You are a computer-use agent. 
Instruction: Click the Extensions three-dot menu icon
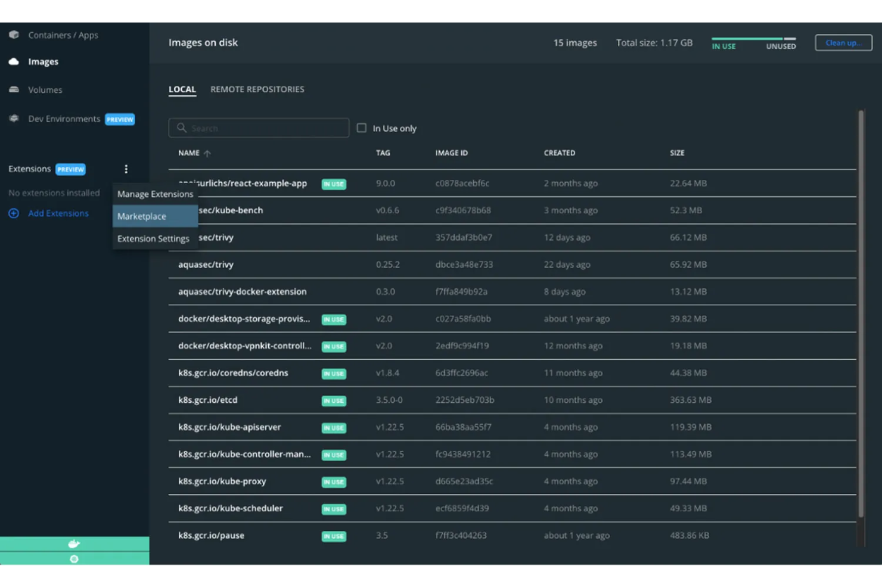coord(126,169)
